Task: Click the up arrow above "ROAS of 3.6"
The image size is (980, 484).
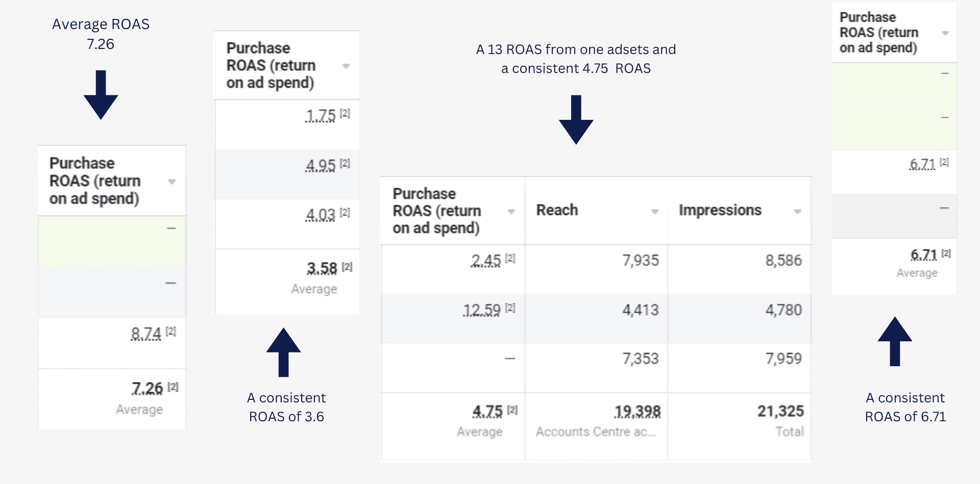Action: coord(283,352)
